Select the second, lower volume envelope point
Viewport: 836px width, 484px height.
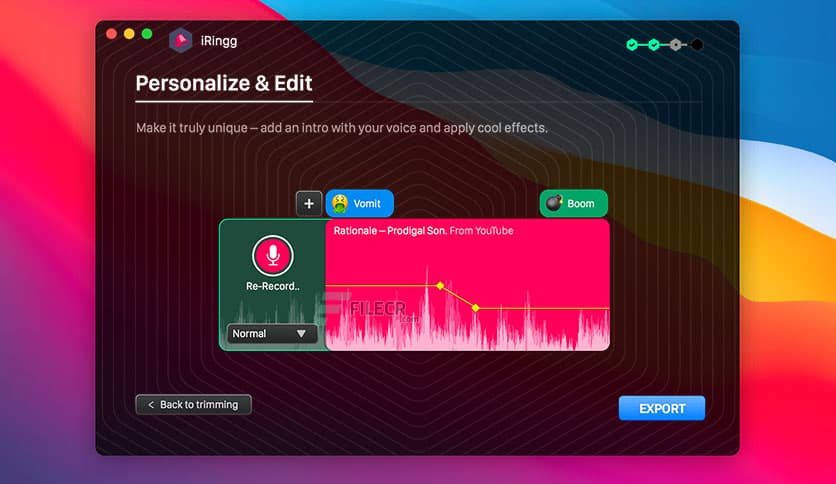(x=476, y=308)
